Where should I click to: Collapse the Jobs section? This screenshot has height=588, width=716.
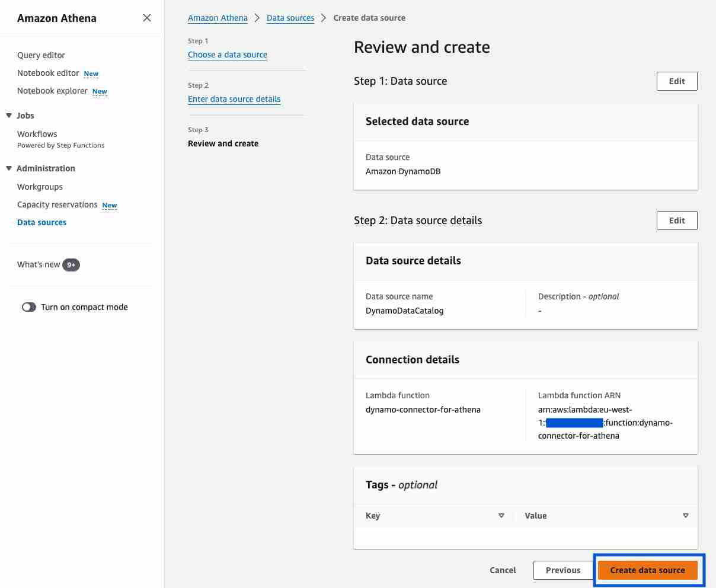9,116
